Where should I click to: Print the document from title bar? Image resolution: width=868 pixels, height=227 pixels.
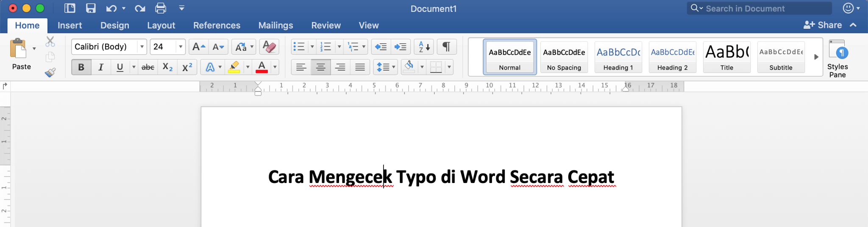pos(161,8)
